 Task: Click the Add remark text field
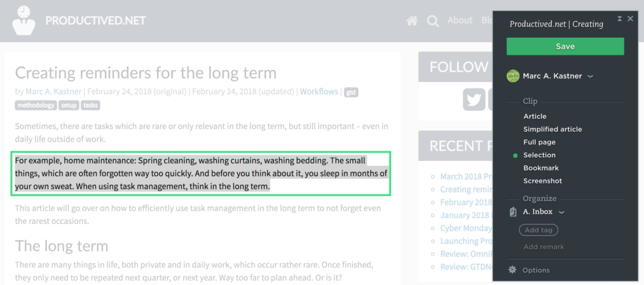pyautogui.click(x=544, y=247)
